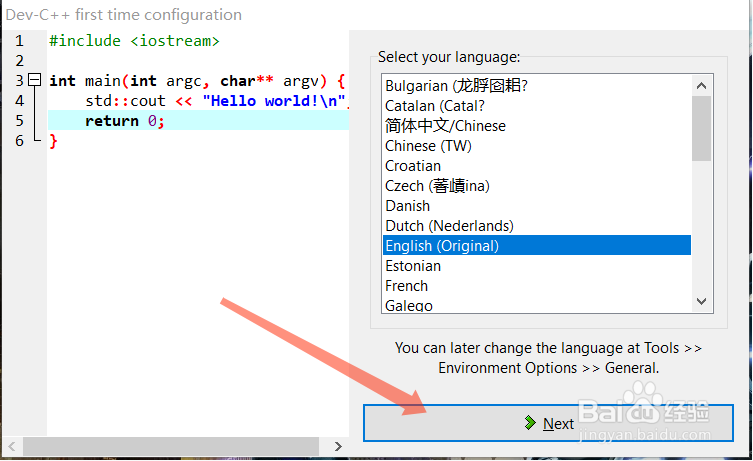The height and width of the screenshot is (461, 753).
Task: Click code preview scroll left arrow
Action: pyautogui.click(x=12, y=446)
